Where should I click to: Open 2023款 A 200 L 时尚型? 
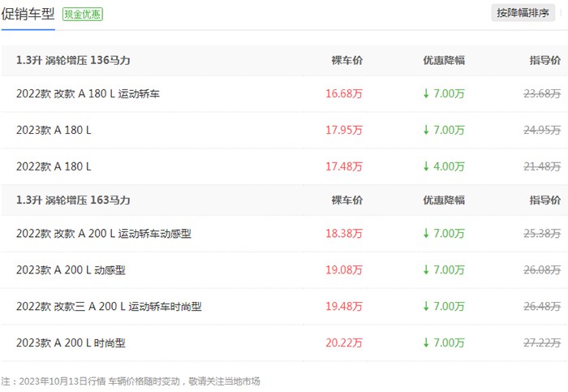pyautogui.click(x=71, y=343)
